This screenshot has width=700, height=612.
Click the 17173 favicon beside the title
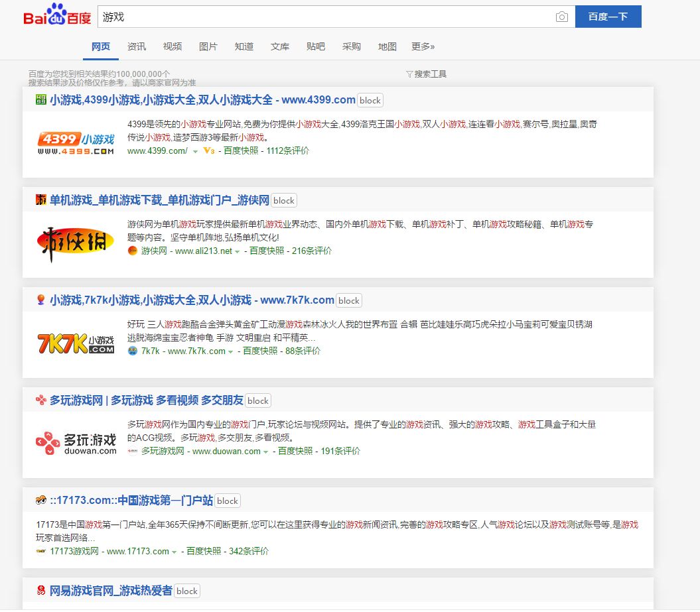coord(41,500)
